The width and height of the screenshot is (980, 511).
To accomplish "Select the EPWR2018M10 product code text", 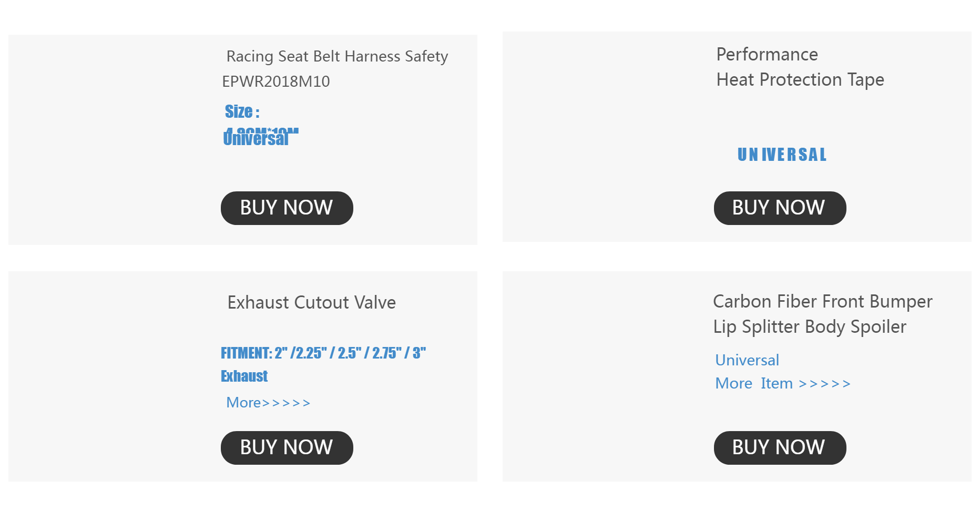I will point(276,81).
